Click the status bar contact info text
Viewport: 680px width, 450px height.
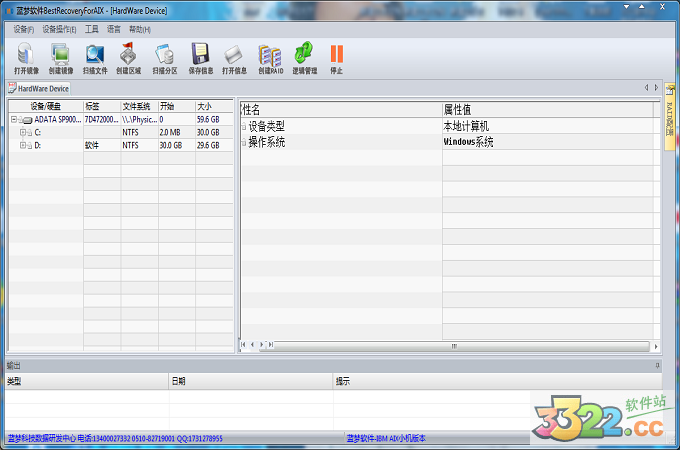pyautogui.click(x=115, y=439)
